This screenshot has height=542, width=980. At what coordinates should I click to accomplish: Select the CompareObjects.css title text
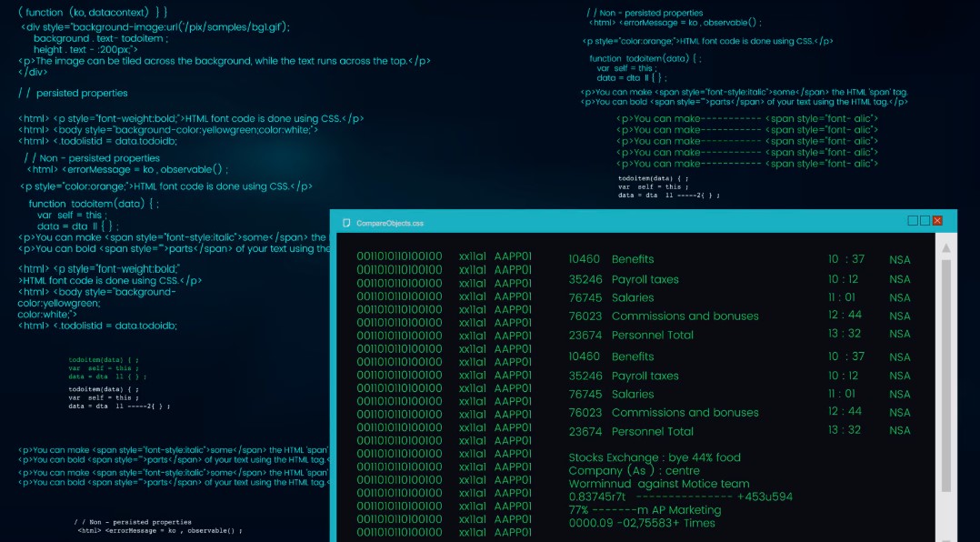389,223
